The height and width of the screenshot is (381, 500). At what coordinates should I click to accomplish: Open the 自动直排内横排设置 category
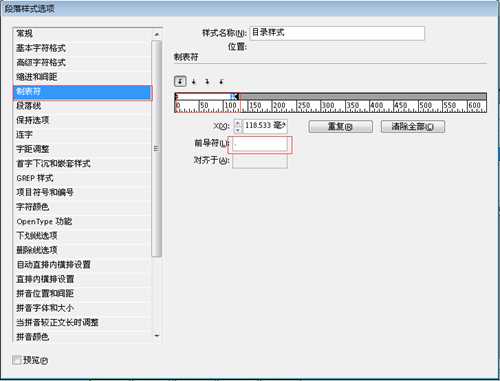[x=82, y=265]
